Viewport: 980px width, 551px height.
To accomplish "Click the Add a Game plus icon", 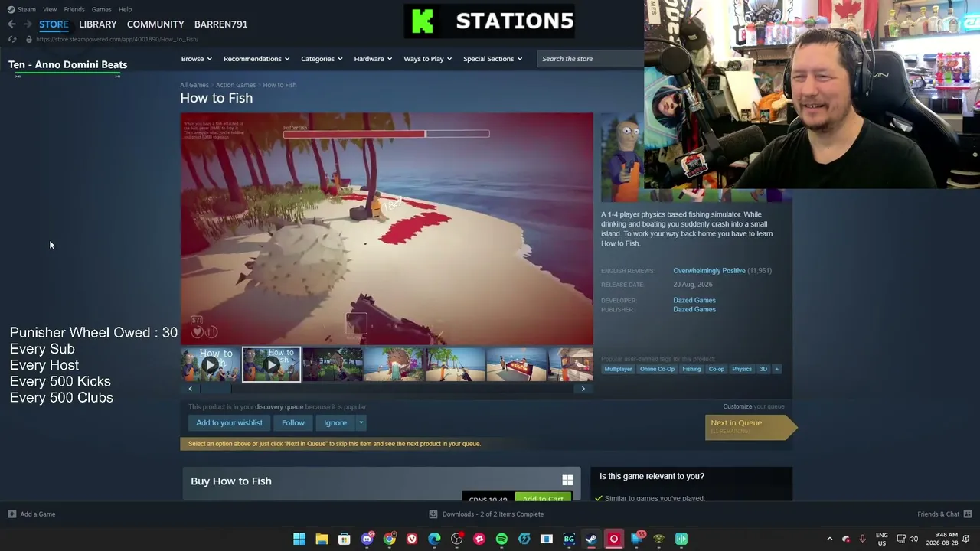I will click(x=11, y=514).
